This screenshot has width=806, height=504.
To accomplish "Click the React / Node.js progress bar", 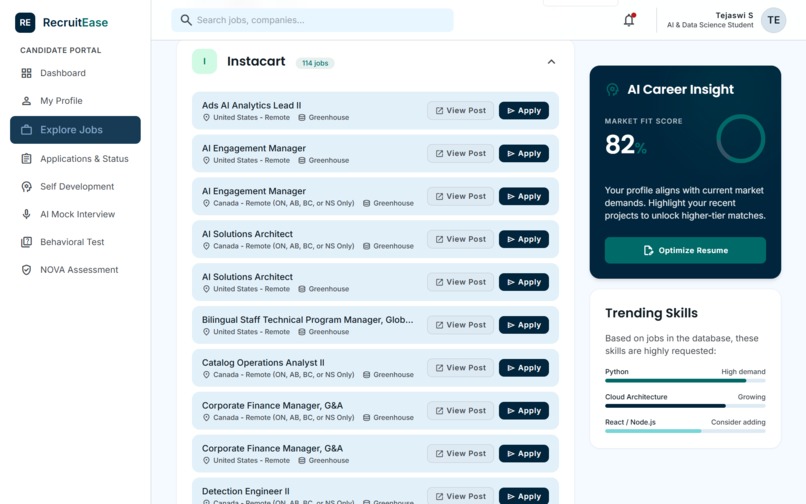I will tap(685, 431).
